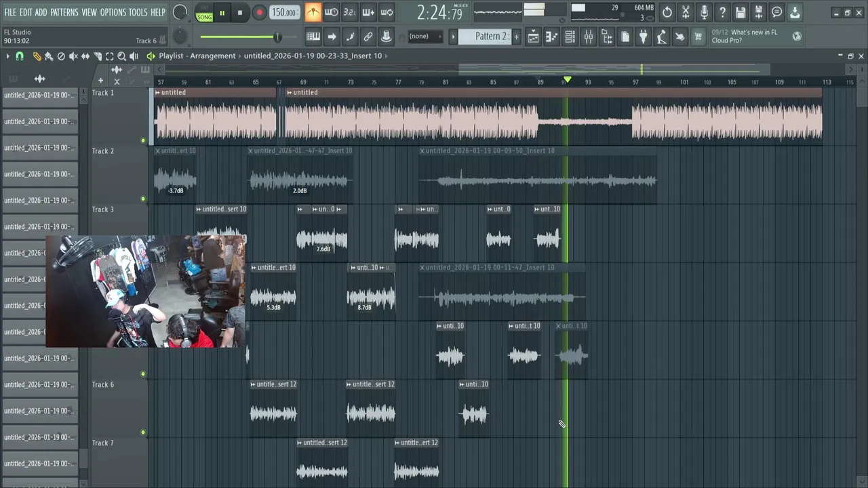This screenshot has height=488, width=868.
Task: Toggle Track 1 mute green LED
Action: tap(143, 141)
